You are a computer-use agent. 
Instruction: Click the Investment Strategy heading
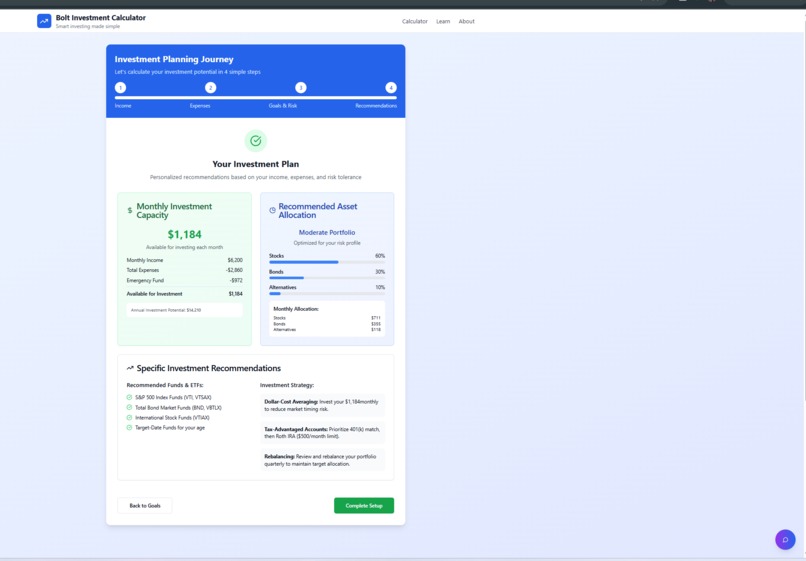tap(287, 385)
